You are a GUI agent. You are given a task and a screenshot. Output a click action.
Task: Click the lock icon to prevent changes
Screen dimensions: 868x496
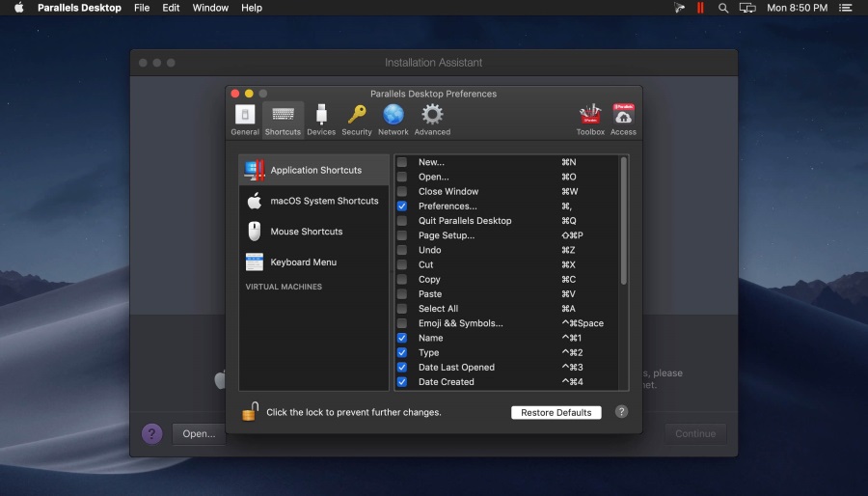[x=250, y=412]
